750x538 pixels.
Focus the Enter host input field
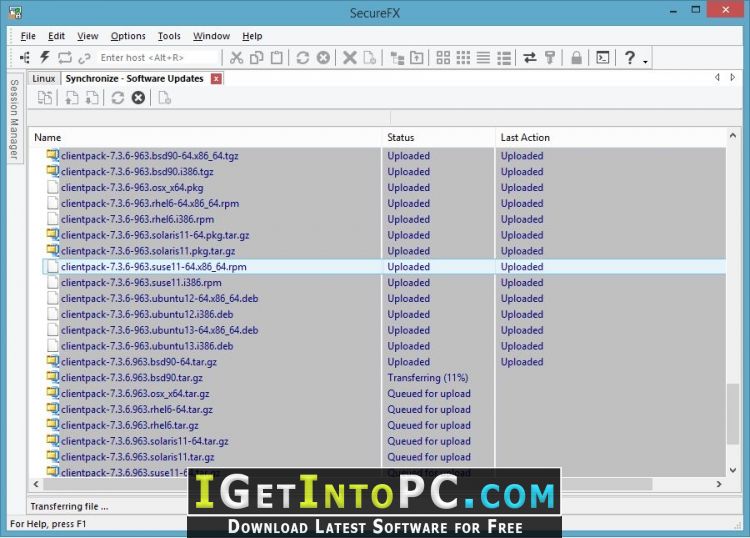[x=157, y=58]
